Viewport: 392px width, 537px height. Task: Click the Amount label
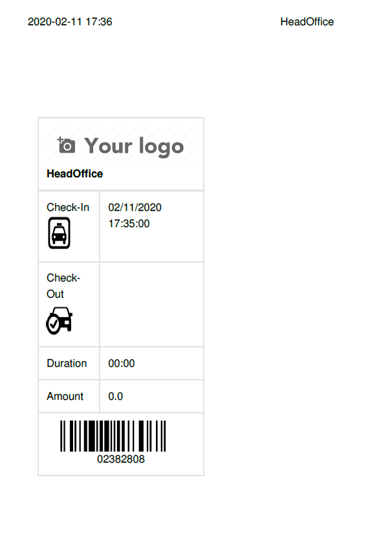click(65, 396)
